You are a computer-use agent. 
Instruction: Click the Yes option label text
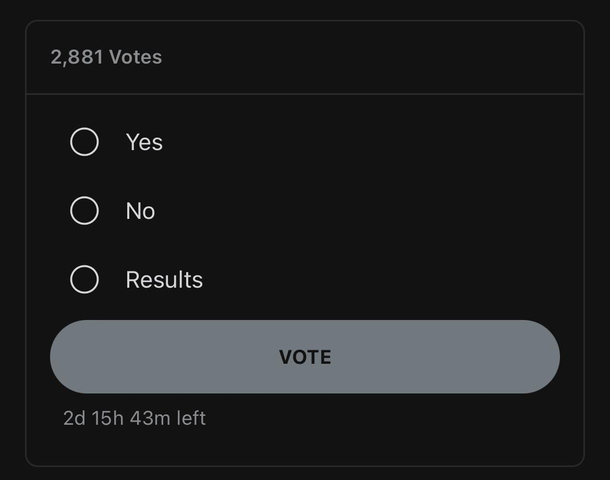coord(144,142)
